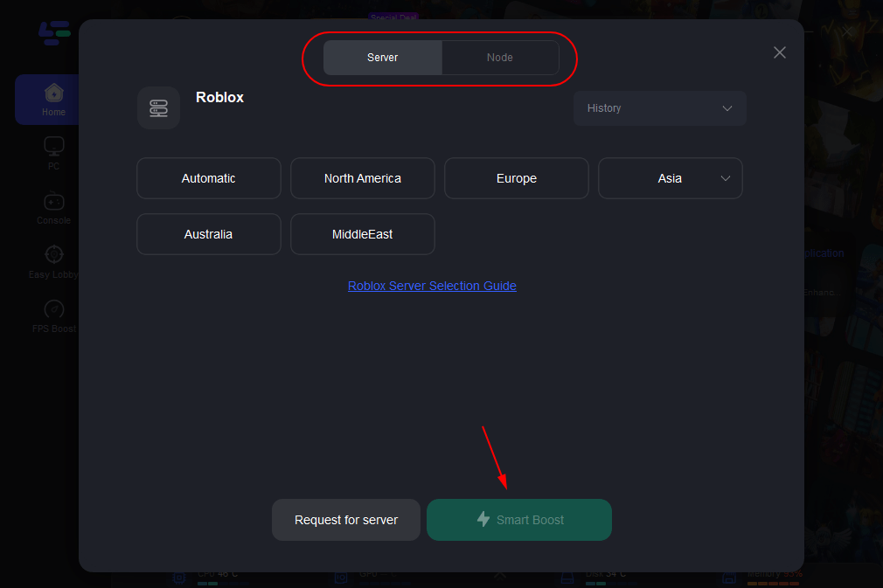Open the History dropdown
The width and height of the screenshot is (883, 588).
point(659,108)
